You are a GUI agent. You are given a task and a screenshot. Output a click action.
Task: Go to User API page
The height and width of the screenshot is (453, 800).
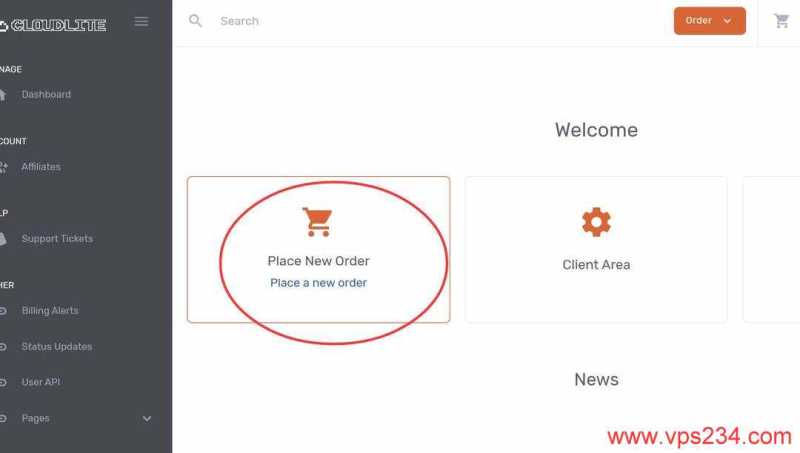tap(41, 382)
